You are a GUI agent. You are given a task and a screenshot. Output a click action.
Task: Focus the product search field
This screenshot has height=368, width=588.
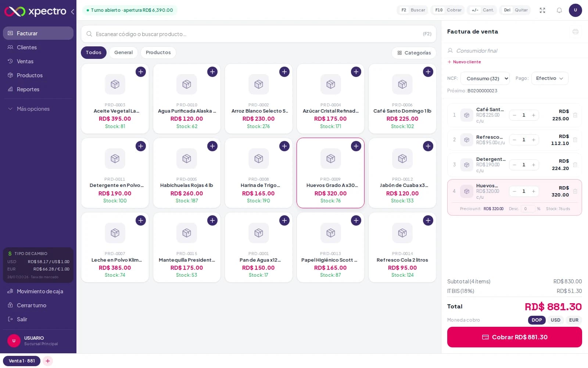click(x=259, y=34)
